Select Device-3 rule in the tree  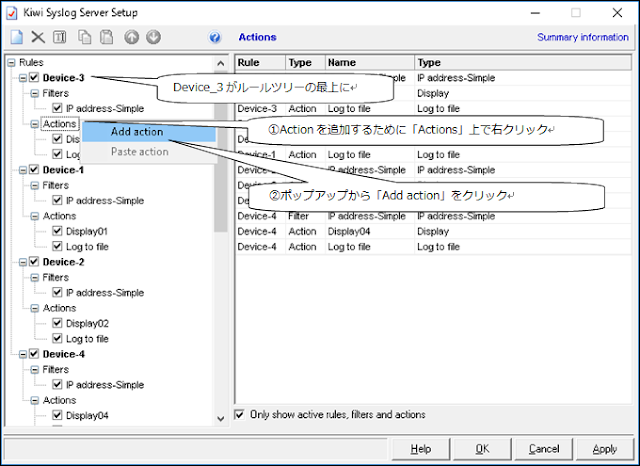pos(63,78)
